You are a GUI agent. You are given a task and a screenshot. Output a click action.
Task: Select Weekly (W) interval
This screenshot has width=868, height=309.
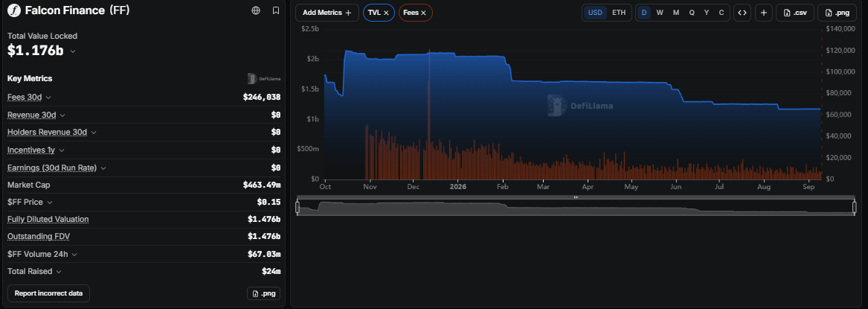pos(660,13)
